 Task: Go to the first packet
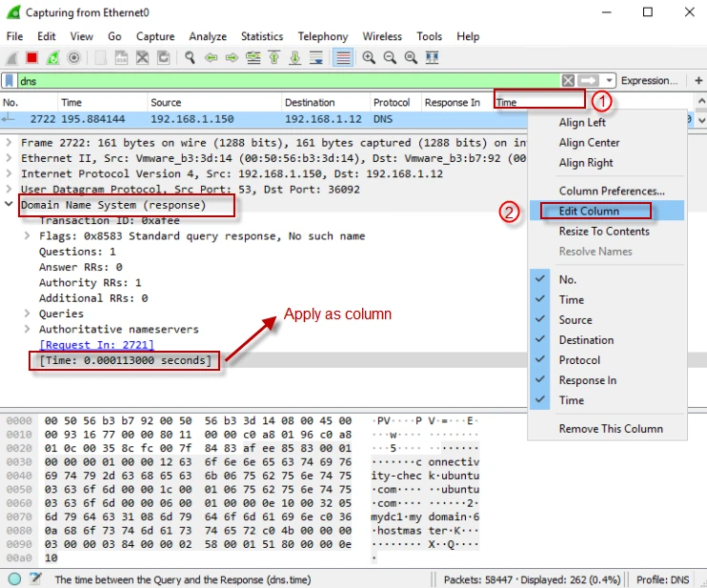273,58
